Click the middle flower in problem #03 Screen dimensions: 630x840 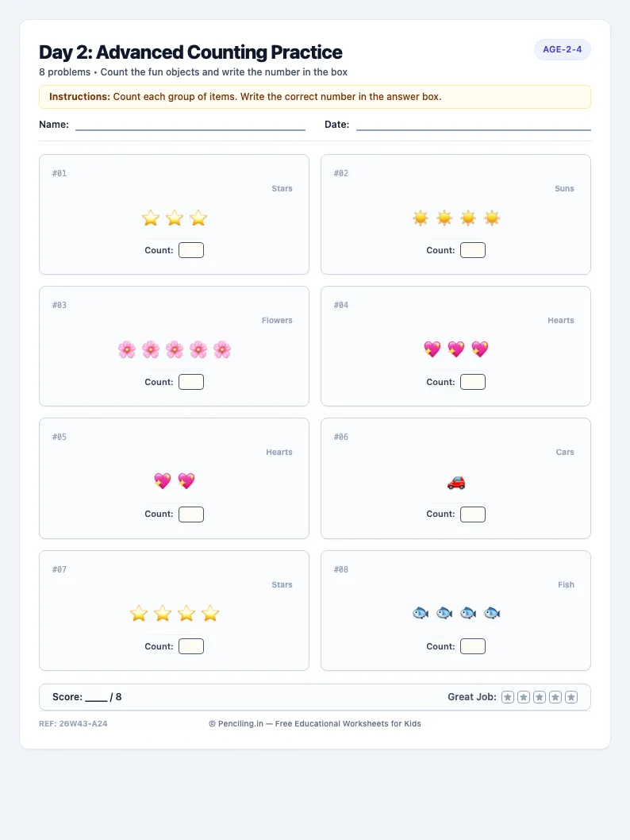tap(175, 350)
